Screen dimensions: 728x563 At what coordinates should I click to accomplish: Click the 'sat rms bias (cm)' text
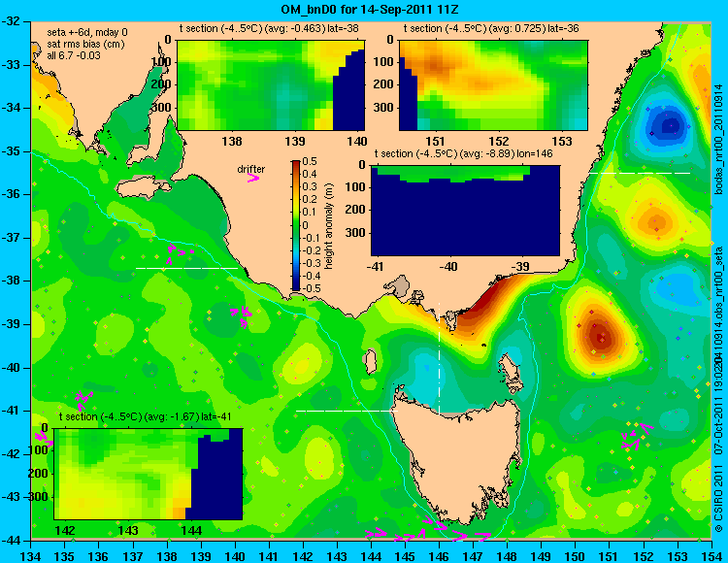pyautogui.click(x=85, y=44)
